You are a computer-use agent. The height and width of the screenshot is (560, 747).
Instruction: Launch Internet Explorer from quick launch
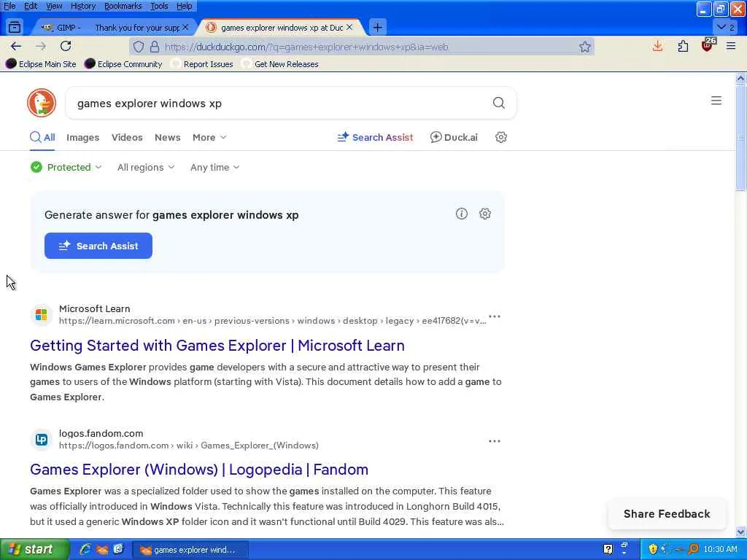pos(85,550)
